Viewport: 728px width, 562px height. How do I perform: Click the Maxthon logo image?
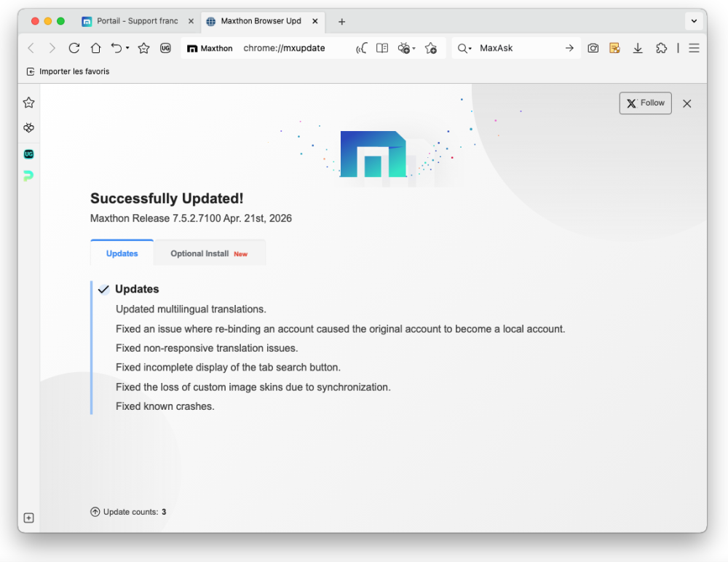pyautogui.click(x=373, y=154)
